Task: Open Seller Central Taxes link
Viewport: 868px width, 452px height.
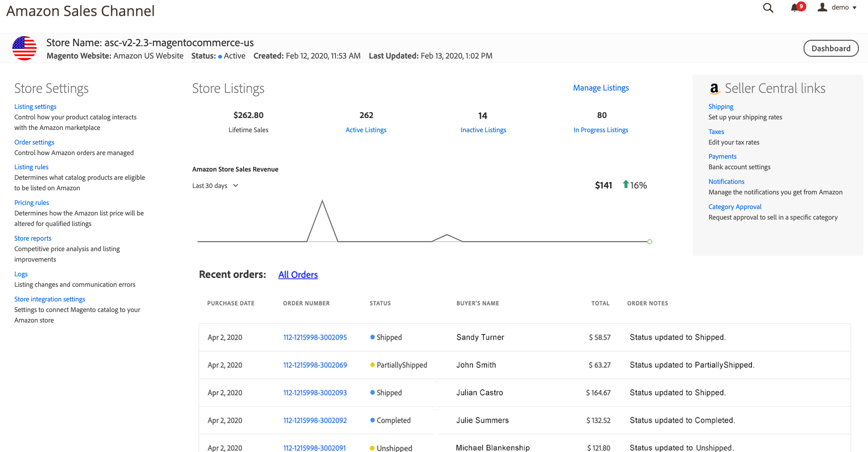Action: [x=716, y=132]
